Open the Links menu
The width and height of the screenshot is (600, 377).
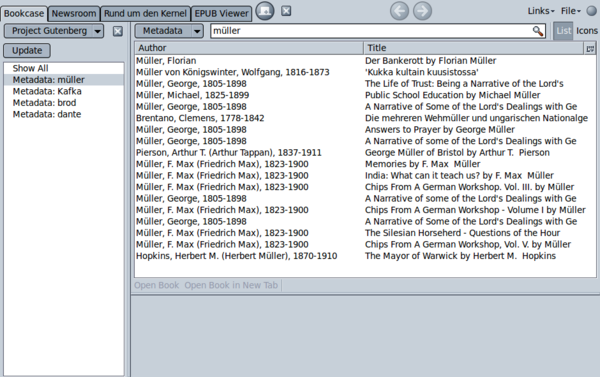541,11
